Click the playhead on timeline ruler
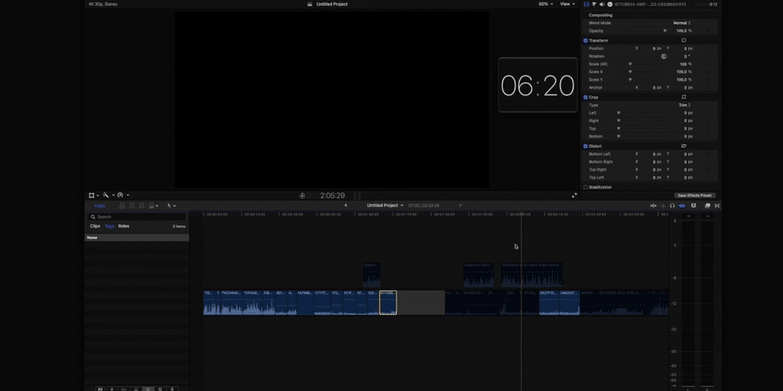 522,214
